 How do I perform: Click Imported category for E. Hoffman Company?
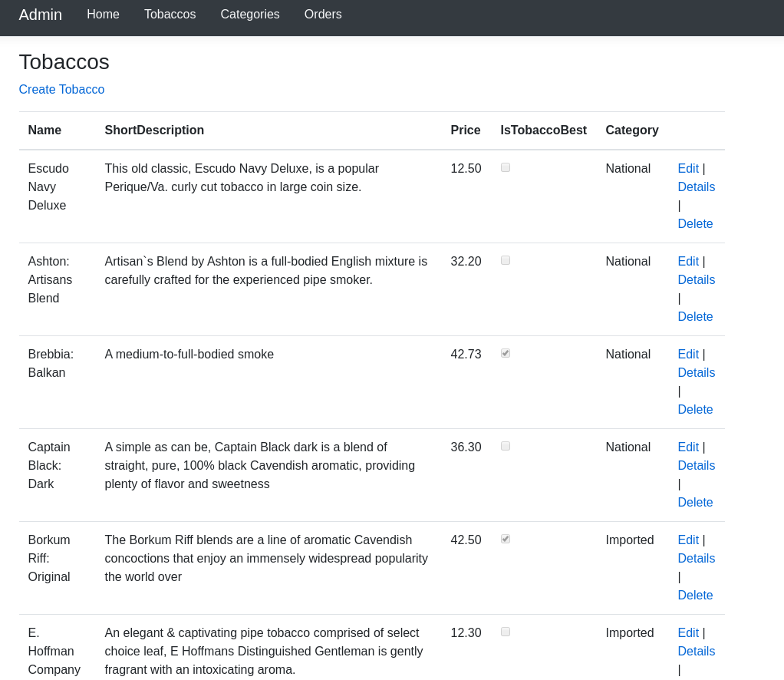(x=630, y=632)
